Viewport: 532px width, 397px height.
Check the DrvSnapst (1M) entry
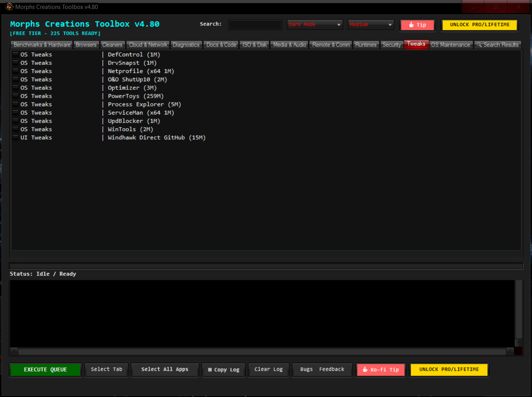click(x=16, y=63)
